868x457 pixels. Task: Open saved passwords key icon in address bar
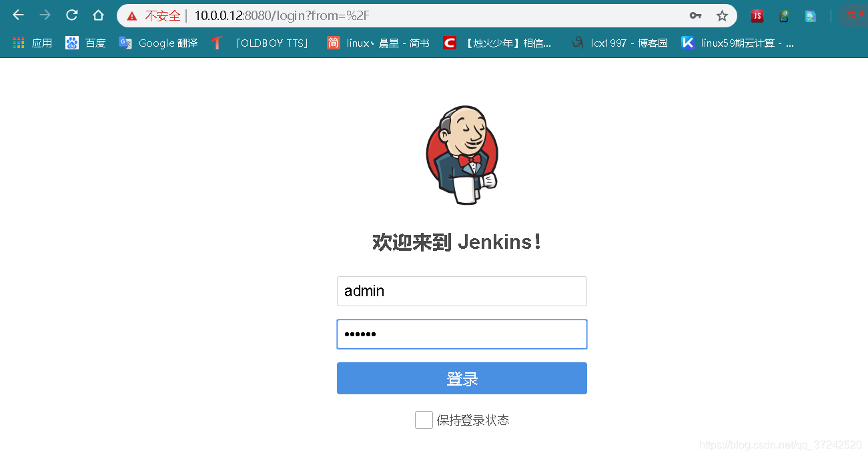tap(695, 15)
